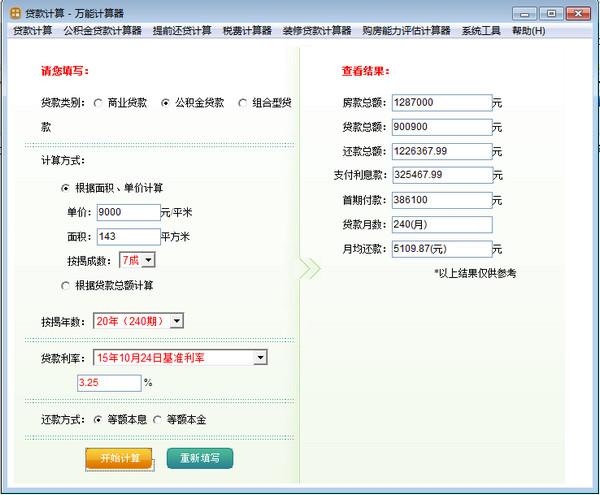The height and width of the screenshot is (495, 600).
Task: Click the 月均还款 result field
Action: pos(442,249)
